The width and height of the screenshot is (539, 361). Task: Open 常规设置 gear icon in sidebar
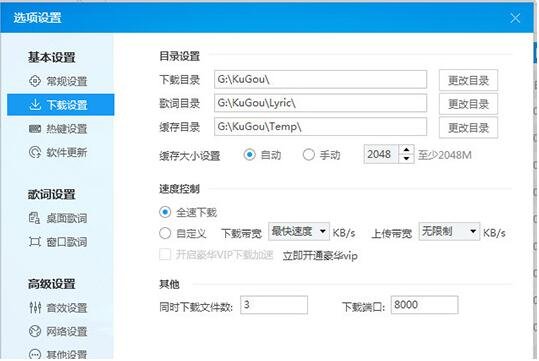[35, 81]
